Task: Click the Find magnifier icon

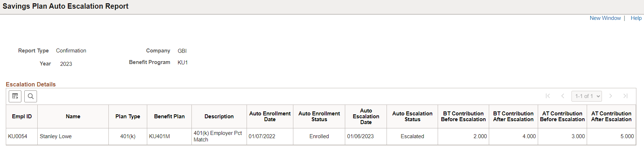Action: pos(31,96)
